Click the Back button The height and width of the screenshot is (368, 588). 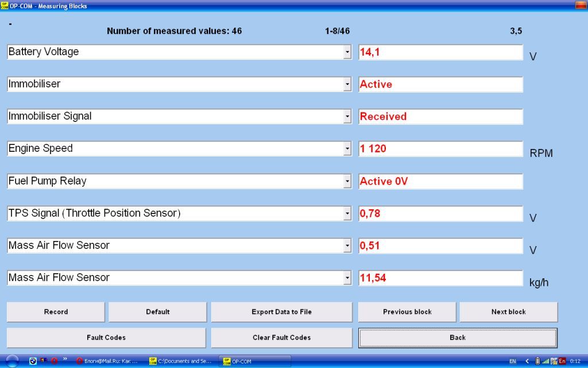(458, 338)
